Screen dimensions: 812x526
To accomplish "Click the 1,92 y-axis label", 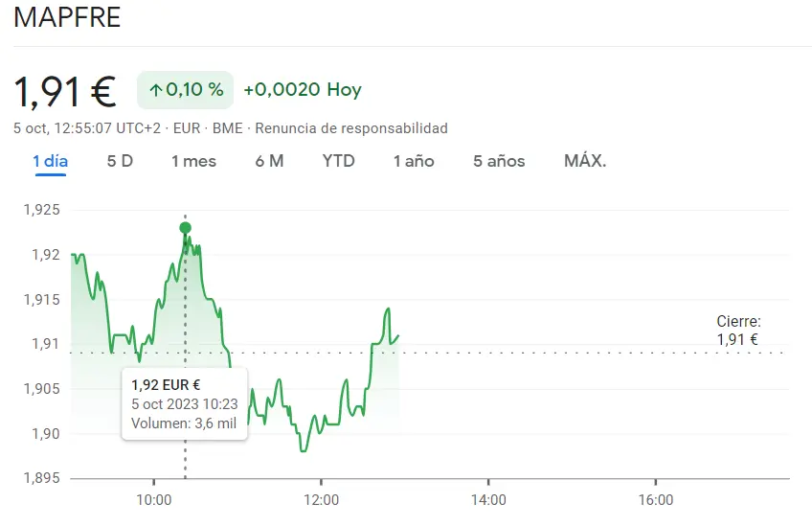I will point(46,255).
